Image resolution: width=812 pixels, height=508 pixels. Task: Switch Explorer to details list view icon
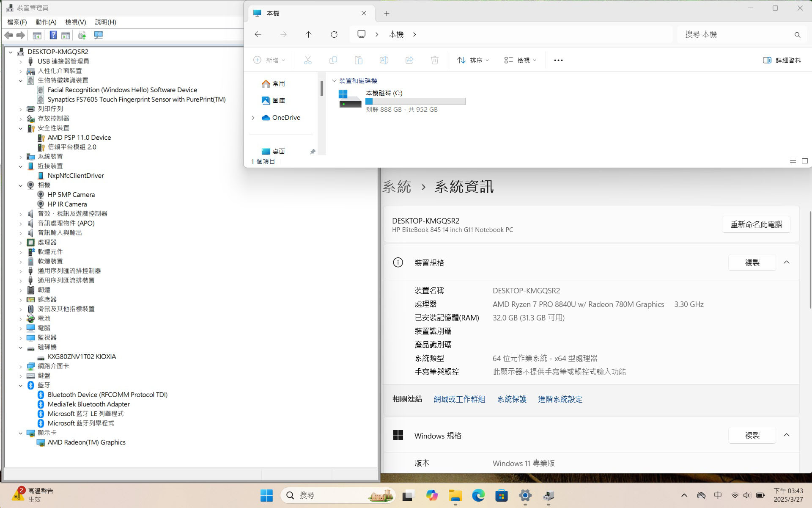tap(793, 161)
